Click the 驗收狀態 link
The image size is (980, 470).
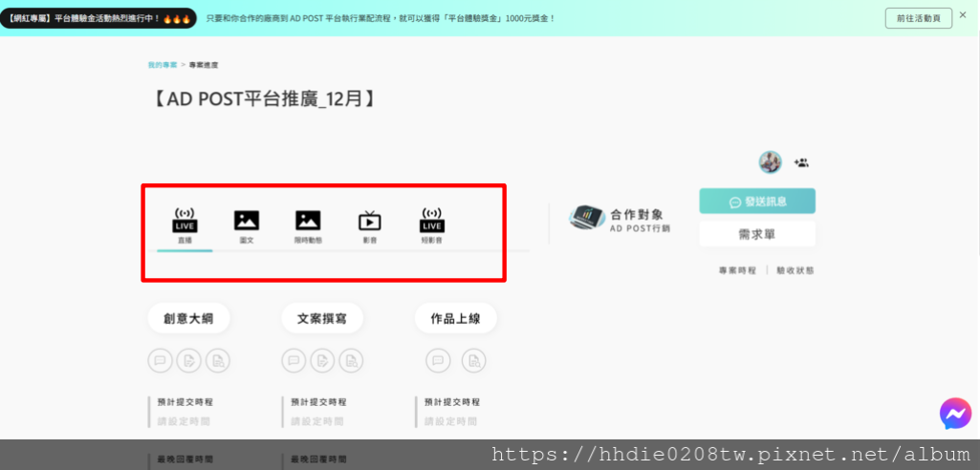click(795, 270)
